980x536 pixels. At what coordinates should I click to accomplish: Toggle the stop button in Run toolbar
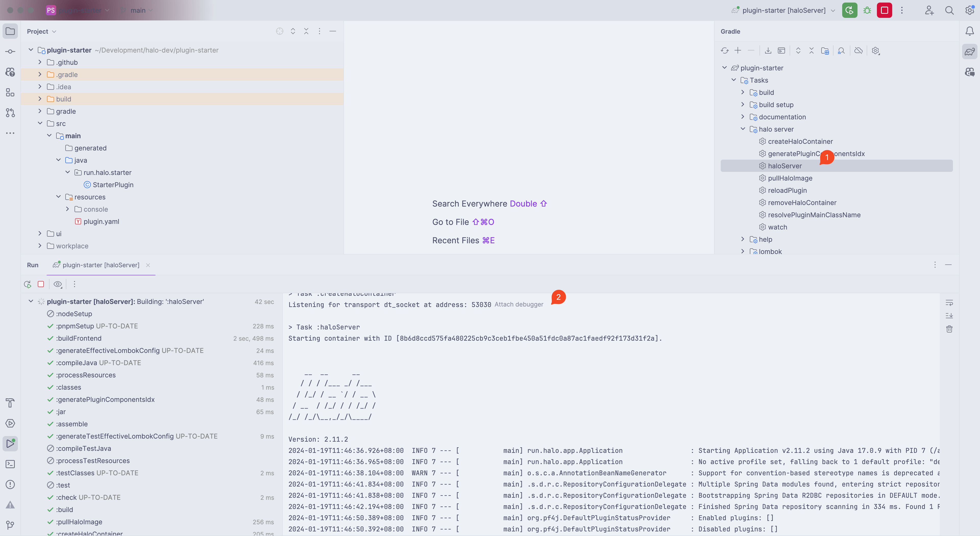coord(41,284)
